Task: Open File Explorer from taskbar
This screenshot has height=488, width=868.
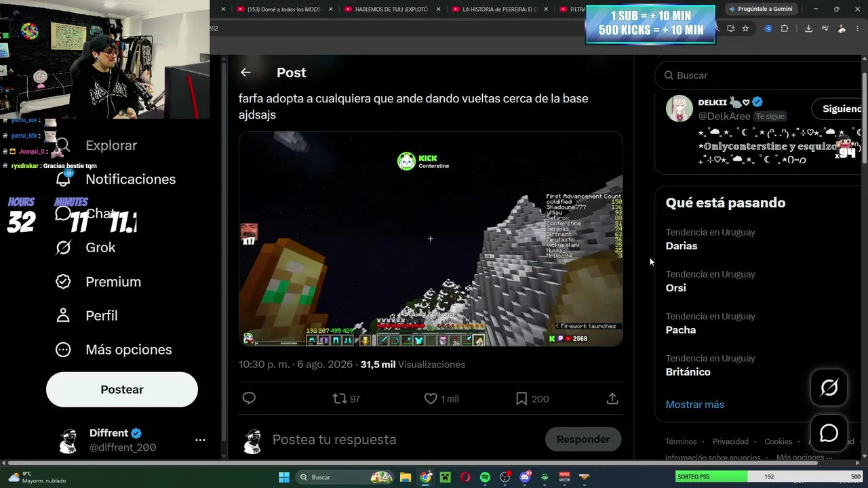Action: pos(406,477)
